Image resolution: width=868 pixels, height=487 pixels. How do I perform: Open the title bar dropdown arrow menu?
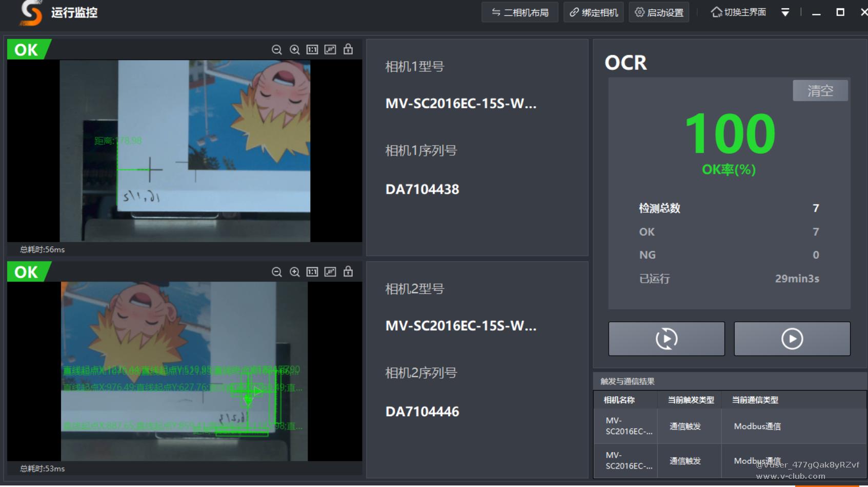[x=785, y=12]
